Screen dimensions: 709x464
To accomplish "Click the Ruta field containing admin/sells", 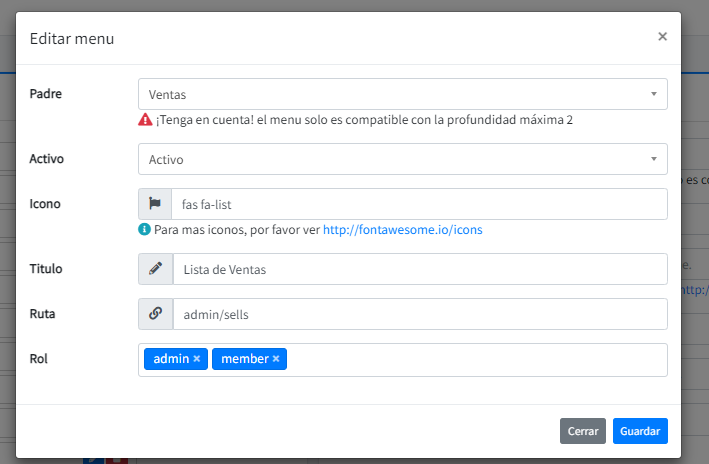I will tap(419, 314).
